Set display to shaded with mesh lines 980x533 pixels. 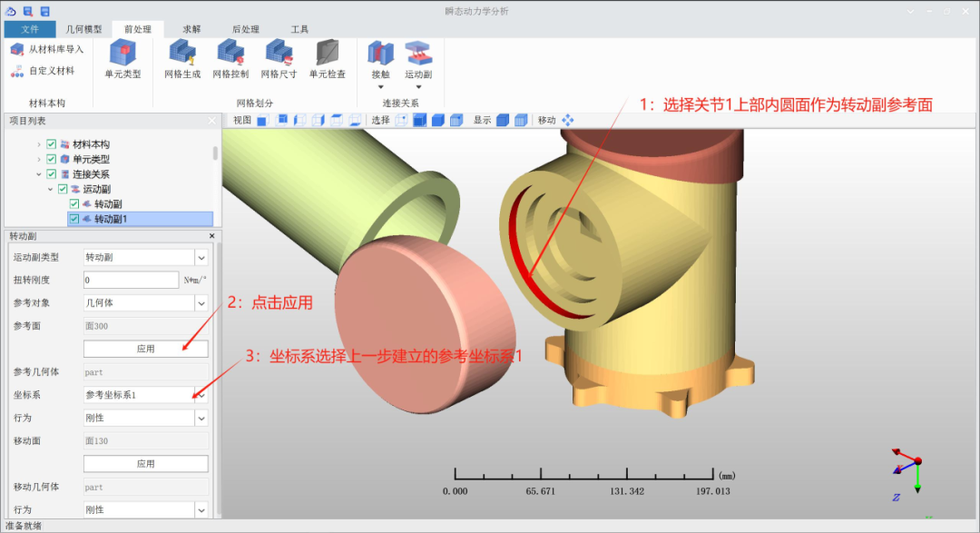pos(521,120)
